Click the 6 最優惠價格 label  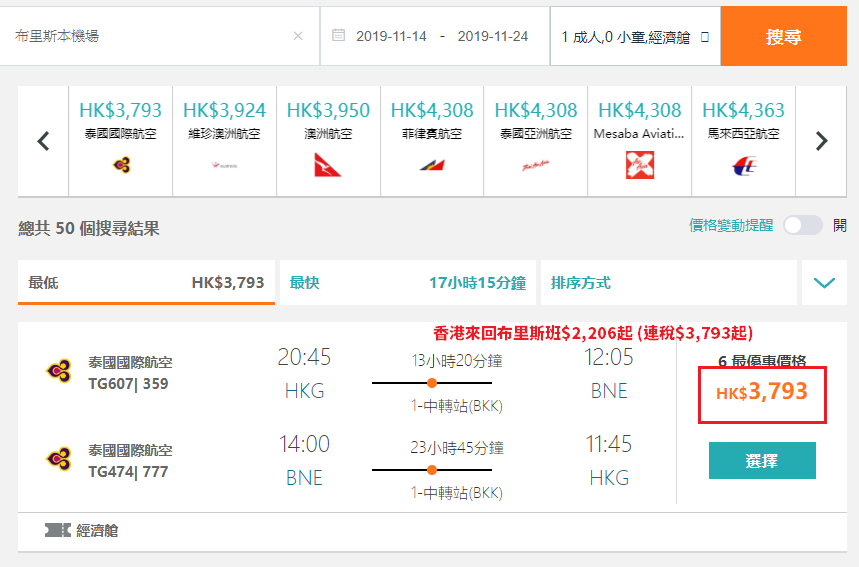pyautogui.click(x=762, y=361)
